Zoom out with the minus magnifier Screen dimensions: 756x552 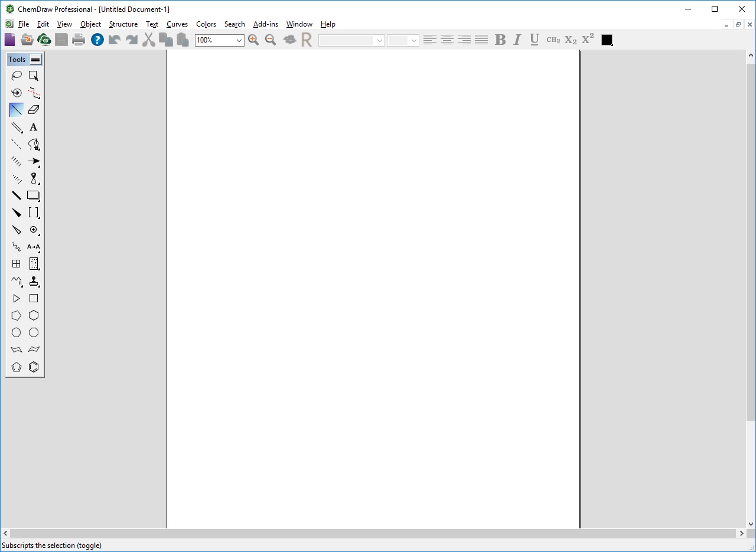coord(271,40)
